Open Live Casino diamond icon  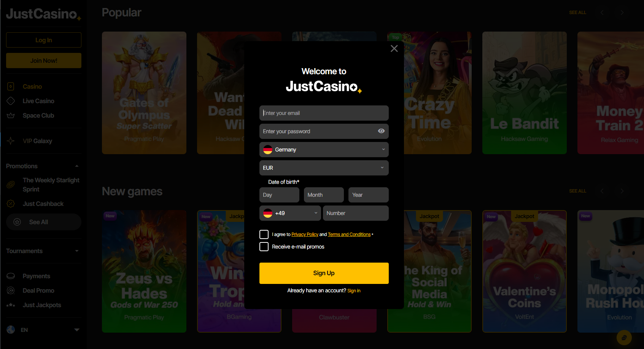(11, 101)
